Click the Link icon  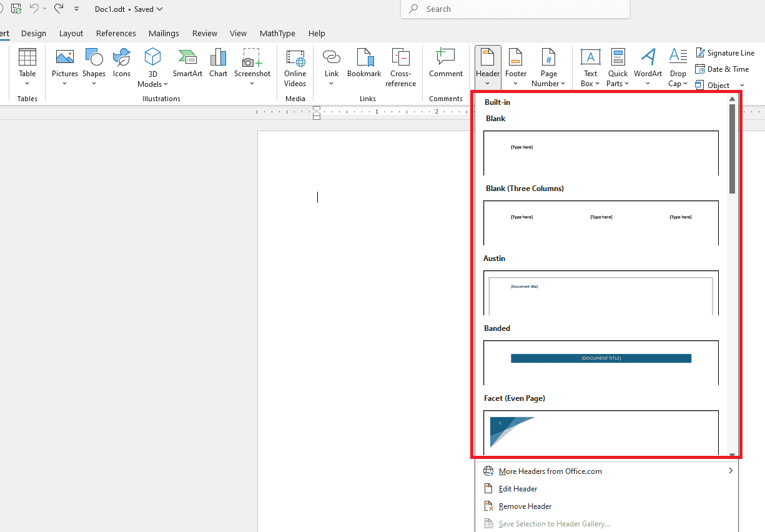point(332,57)
